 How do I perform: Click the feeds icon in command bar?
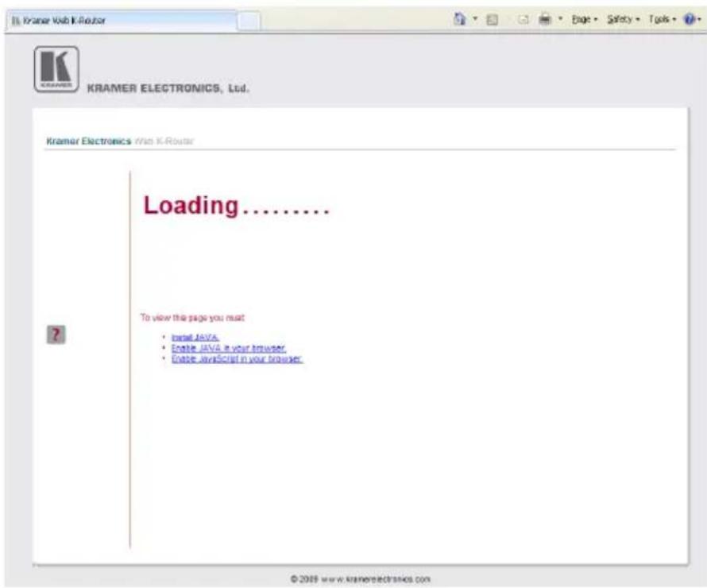click(493, 19)
